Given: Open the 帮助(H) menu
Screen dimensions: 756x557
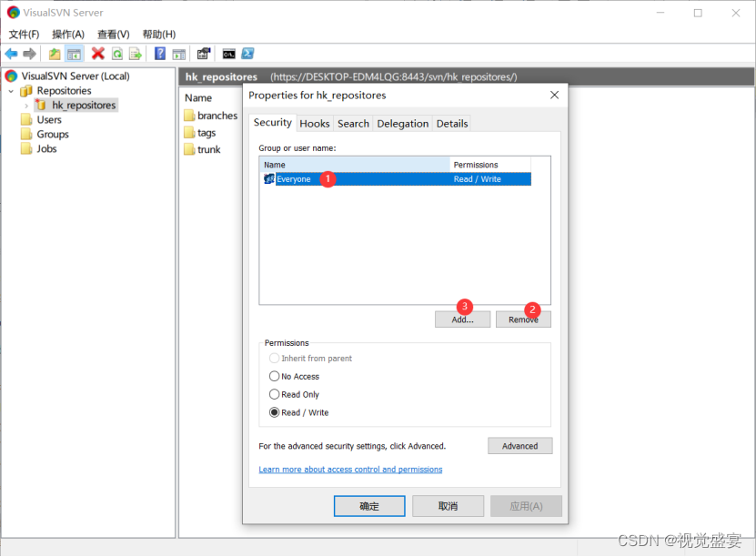Looking at the screenshot, I should [158, 35].
